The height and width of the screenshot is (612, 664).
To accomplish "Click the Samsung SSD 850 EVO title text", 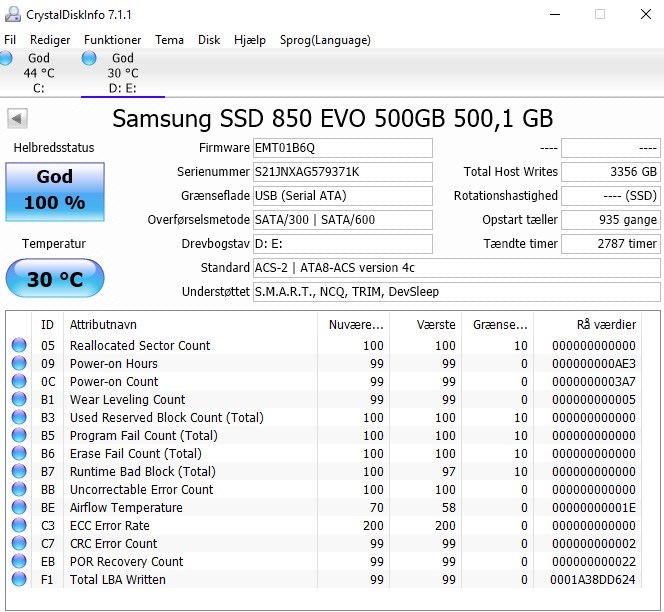I will [333, 118].
